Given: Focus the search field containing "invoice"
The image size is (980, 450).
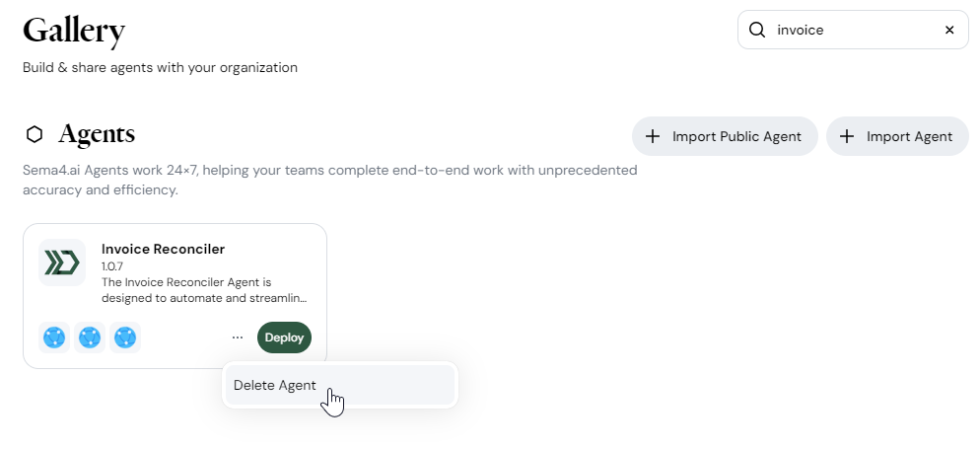Looking at the screenshot, I should click(853, 30).
